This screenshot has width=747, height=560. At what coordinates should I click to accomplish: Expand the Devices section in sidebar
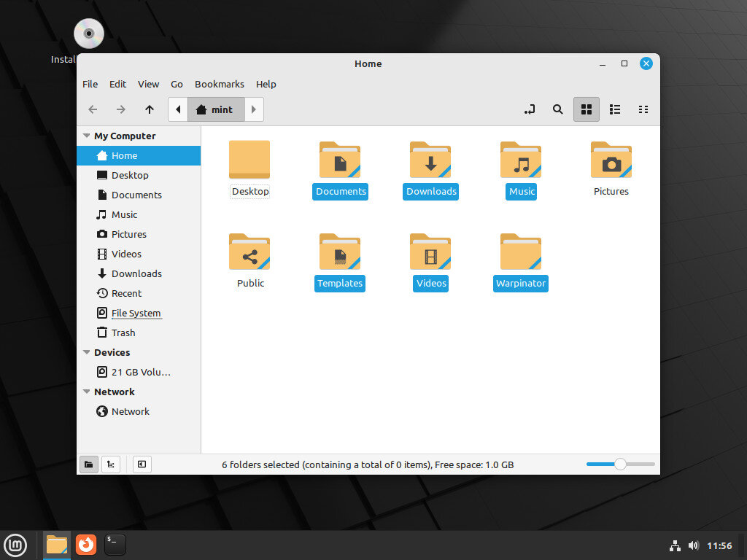(x=86, y=352)
